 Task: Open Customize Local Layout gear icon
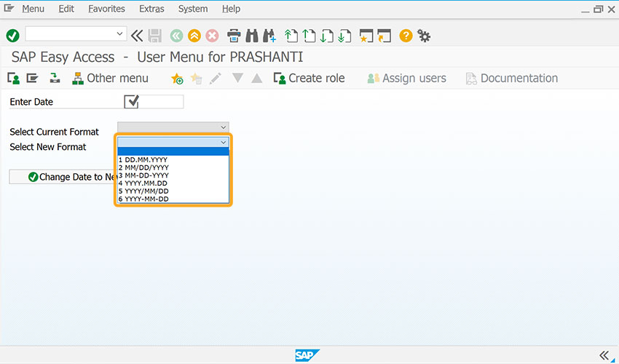(x=424, y=36)
